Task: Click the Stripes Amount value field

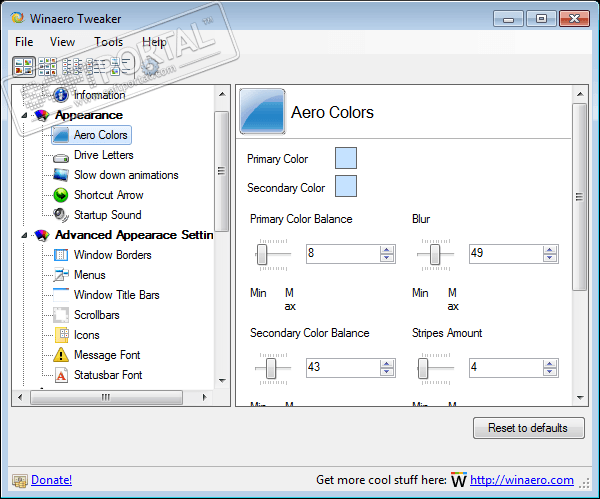Action: [x=506, y=368]
